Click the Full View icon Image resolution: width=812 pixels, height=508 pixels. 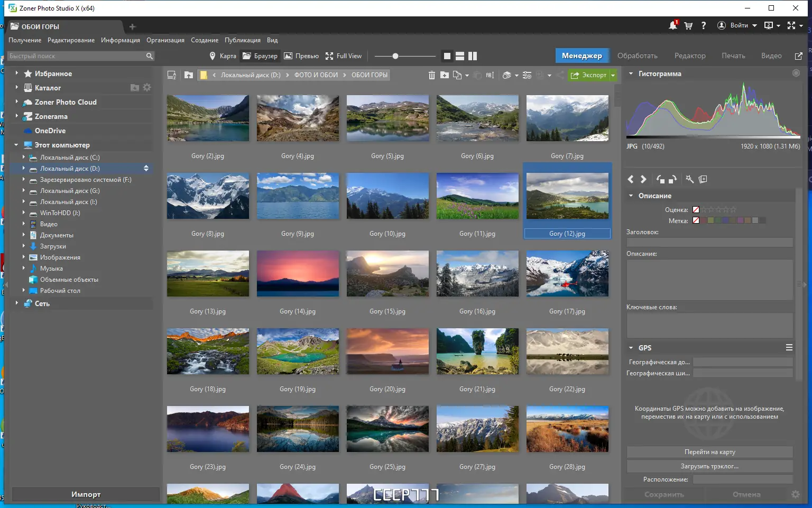coord(344,56)
